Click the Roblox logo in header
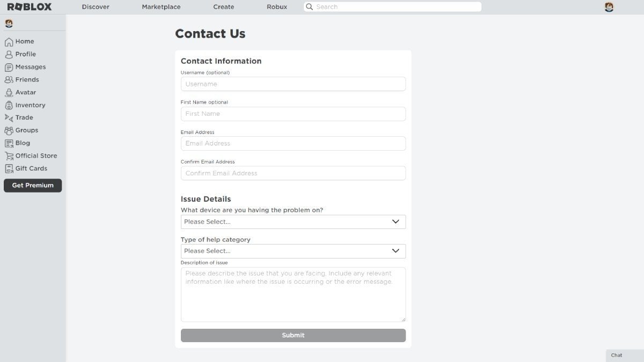Image resolution: width=644 pixels, height=362 pixels. [x=30, y=7]
